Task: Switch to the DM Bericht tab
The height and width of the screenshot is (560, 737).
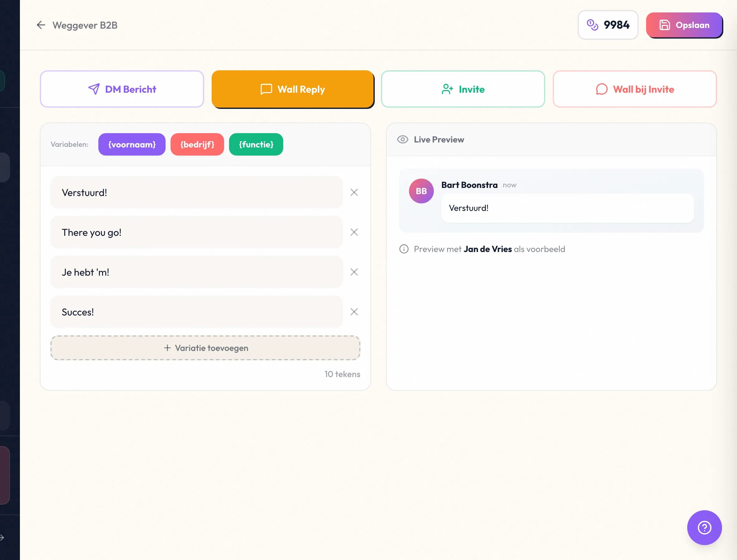Action: (x=122, y=89)
